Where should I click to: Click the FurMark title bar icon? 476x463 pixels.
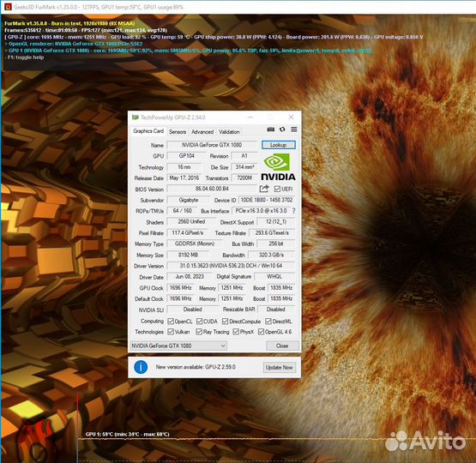pyautogui.click(x=8, y=7)
